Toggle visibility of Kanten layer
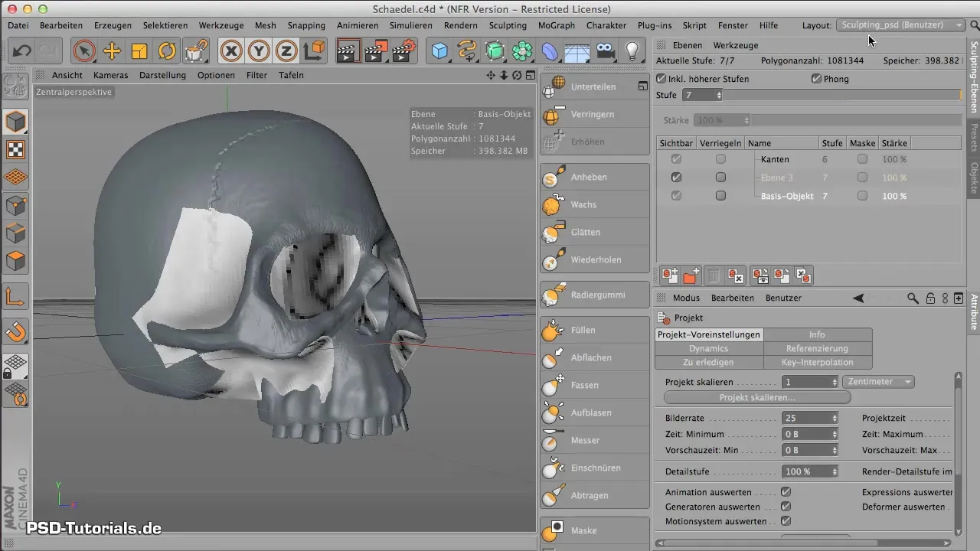This screenshot has height=551, width=980. point(676,158)
